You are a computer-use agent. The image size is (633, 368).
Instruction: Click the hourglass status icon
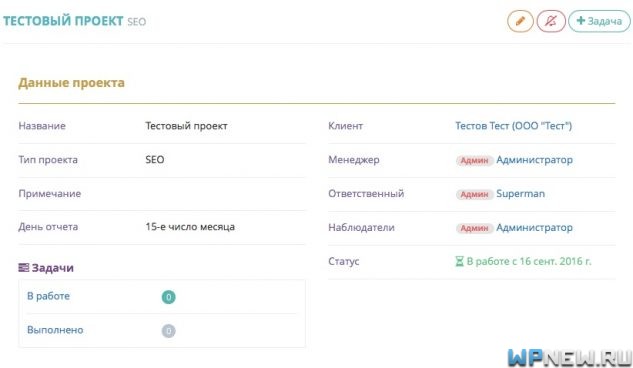click(x=459, y=261)
